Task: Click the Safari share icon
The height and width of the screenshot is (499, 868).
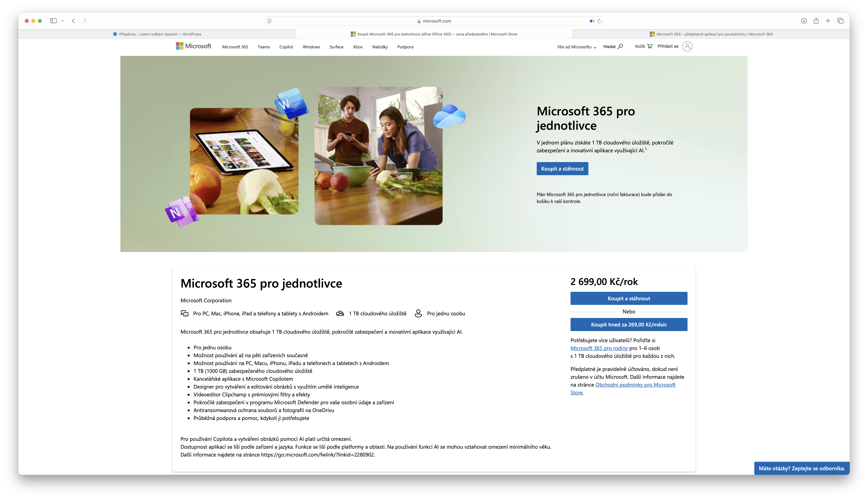Action: tap(816, 21)
